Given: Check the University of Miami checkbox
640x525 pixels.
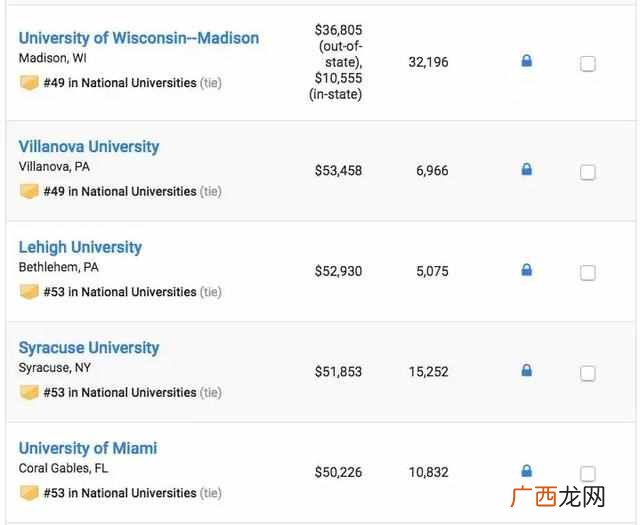Looking at the screenshot, I should 588,474.
